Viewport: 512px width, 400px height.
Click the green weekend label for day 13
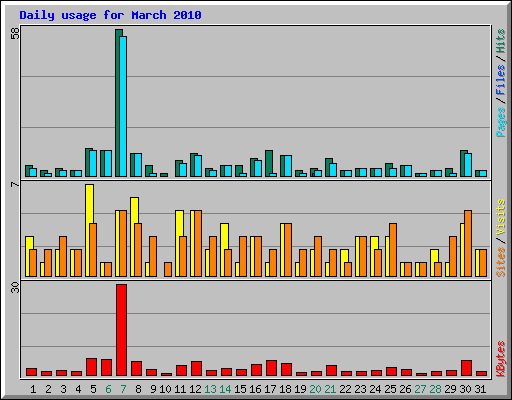click(x=210, y=389)
